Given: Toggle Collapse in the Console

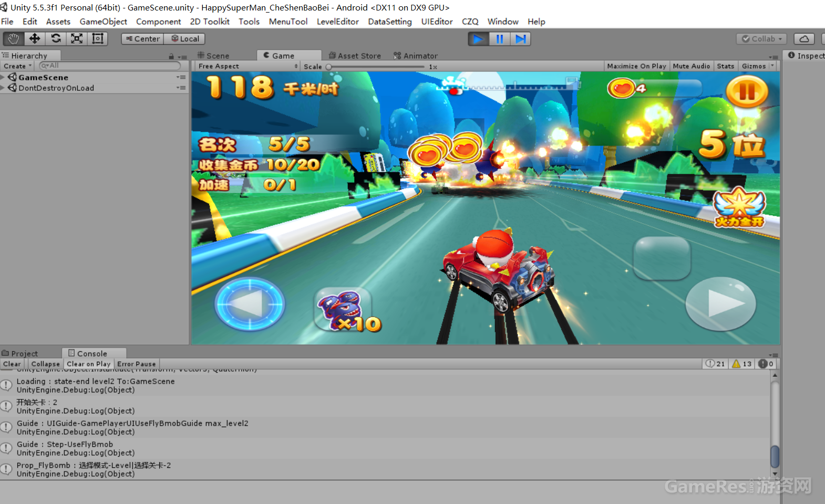Looking at the screenshot, I should 46,364.
